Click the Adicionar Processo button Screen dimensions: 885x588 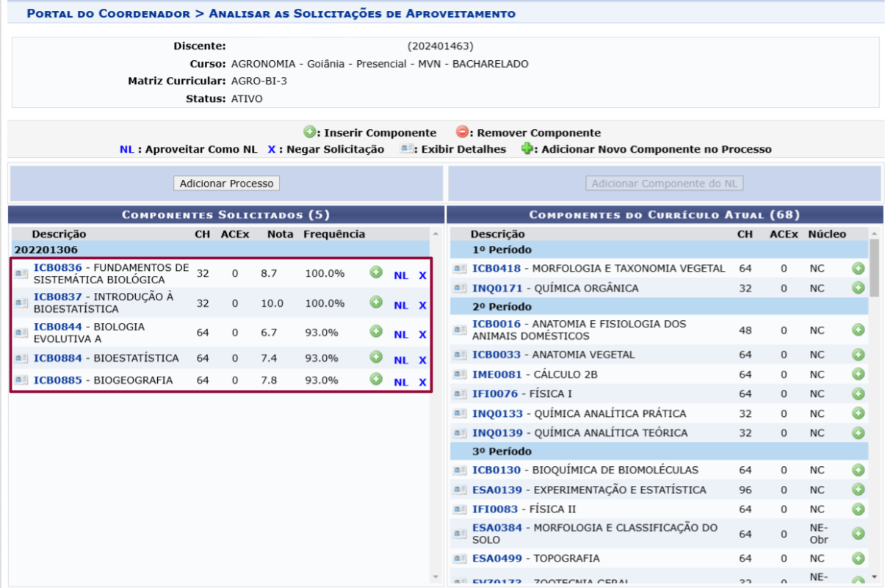click(x=226, y=184)
